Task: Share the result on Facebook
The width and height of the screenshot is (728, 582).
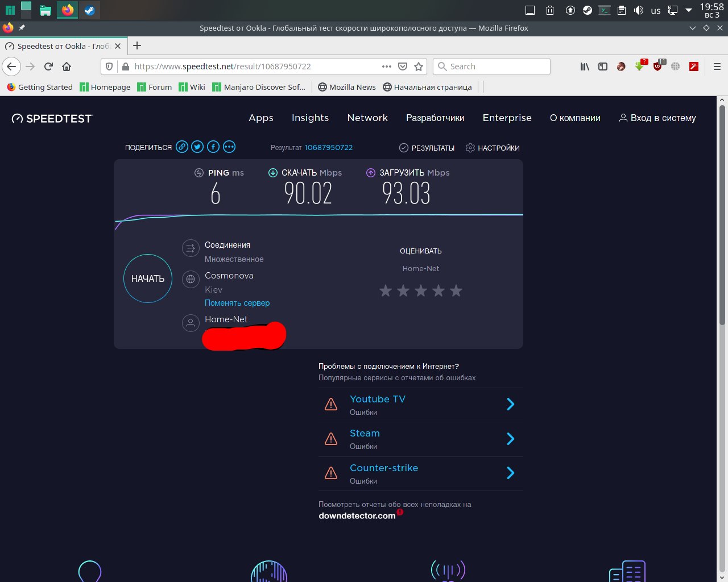Action: click(x=213, y=147)
